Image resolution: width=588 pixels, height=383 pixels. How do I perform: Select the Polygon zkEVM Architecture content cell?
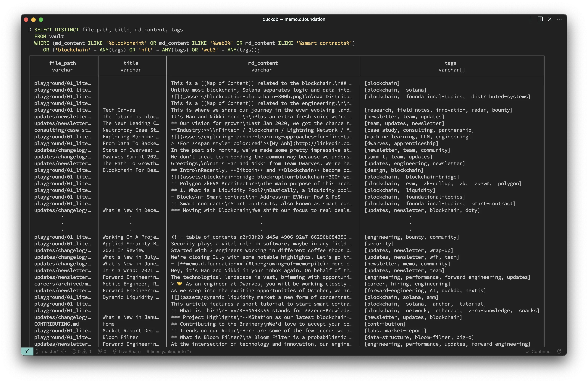coord(262,184)
